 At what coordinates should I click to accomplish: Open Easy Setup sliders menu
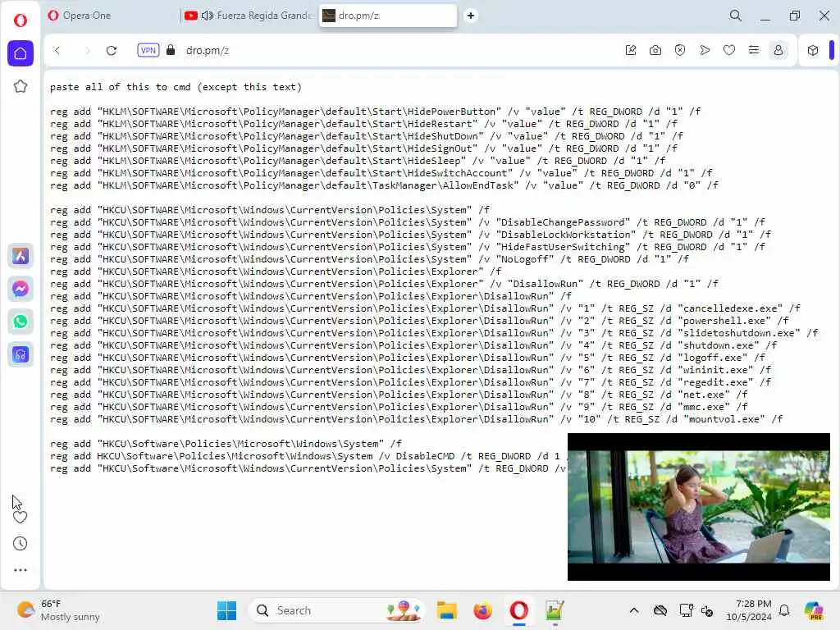point(754,50)
